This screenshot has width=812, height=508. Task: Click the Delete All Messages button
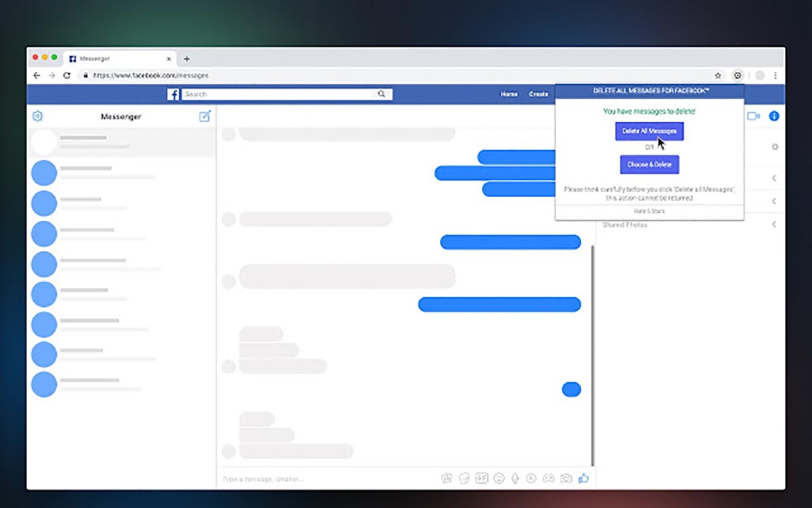pyautogui.click(x=648, y=131)
